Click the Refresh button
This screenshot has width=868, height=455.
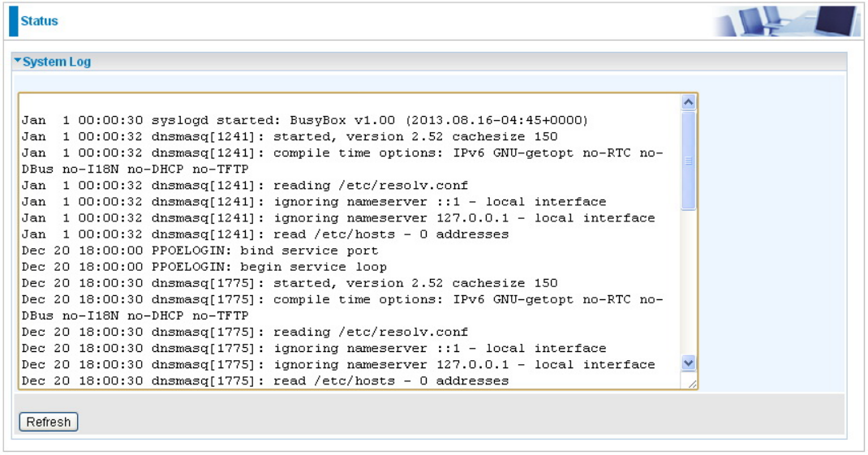click(49, 422)
